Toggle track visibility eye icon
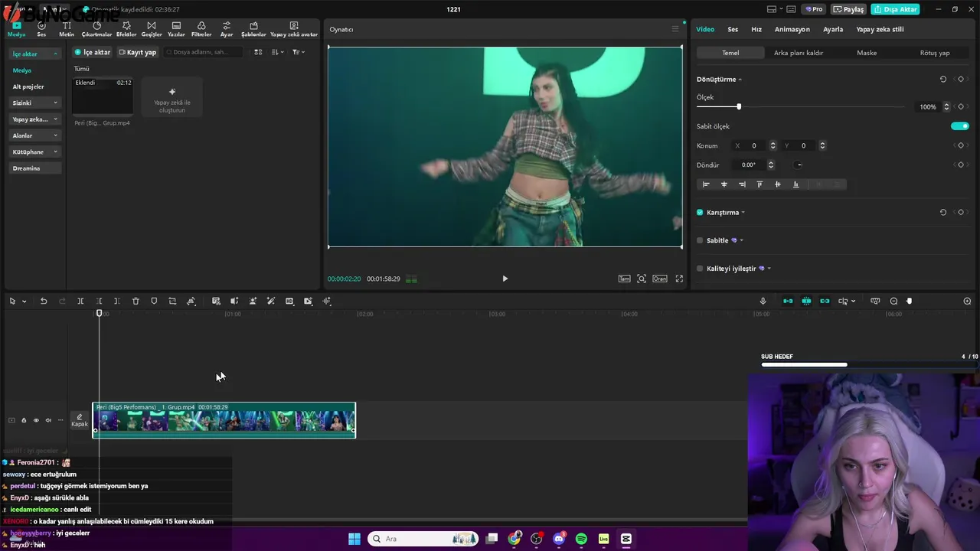This screenshot has width=980, height=551. (x=36, y=420)
